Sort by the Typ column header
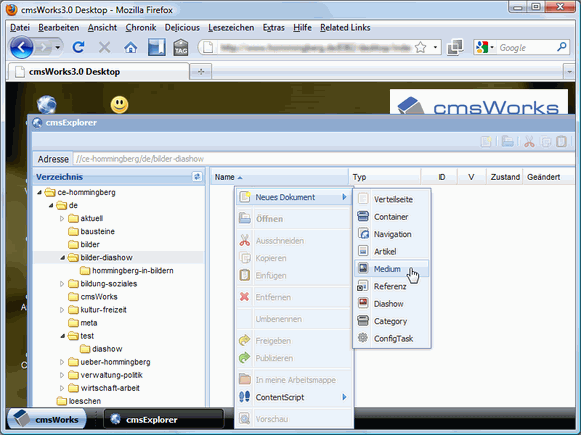The height and width of the screenshot is (435, 581). click(x=384, y=177)
